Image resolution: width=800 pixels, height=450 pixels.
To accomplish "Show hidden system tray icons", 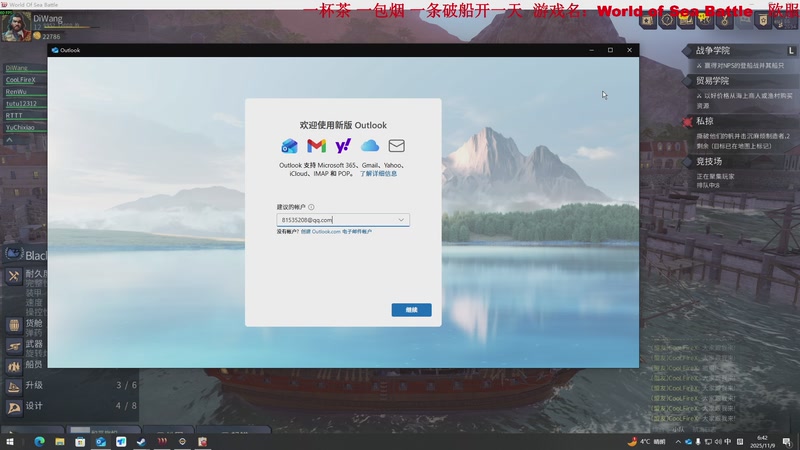I will click(678, 442).
